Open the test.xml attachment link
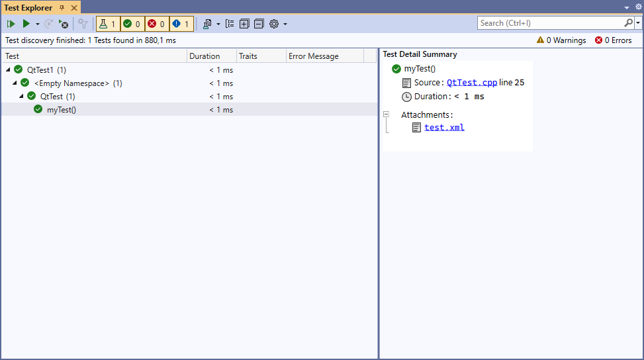The width and height of the screenshot is (644, 360). tap(444, 127)
